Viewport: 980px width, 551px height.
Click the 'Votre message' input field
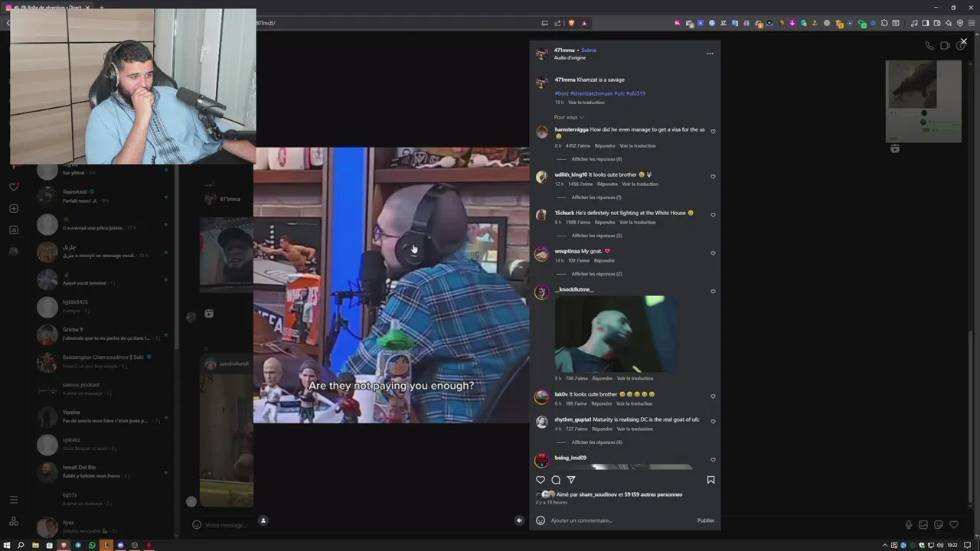(227, 525)
